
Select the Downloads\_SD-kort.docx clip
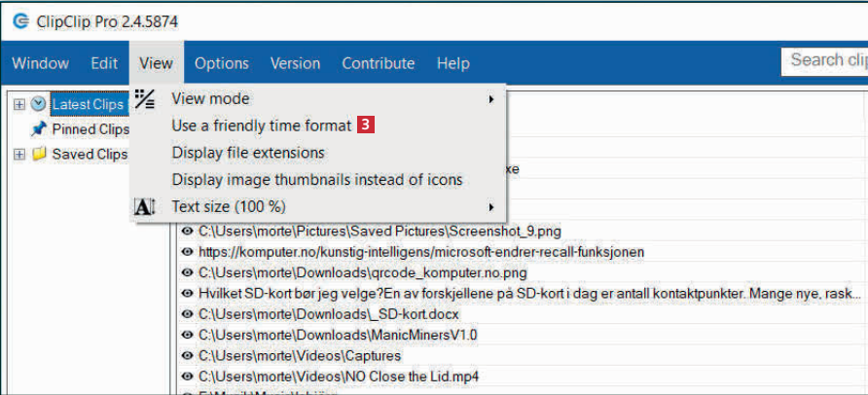click(329, 314)
